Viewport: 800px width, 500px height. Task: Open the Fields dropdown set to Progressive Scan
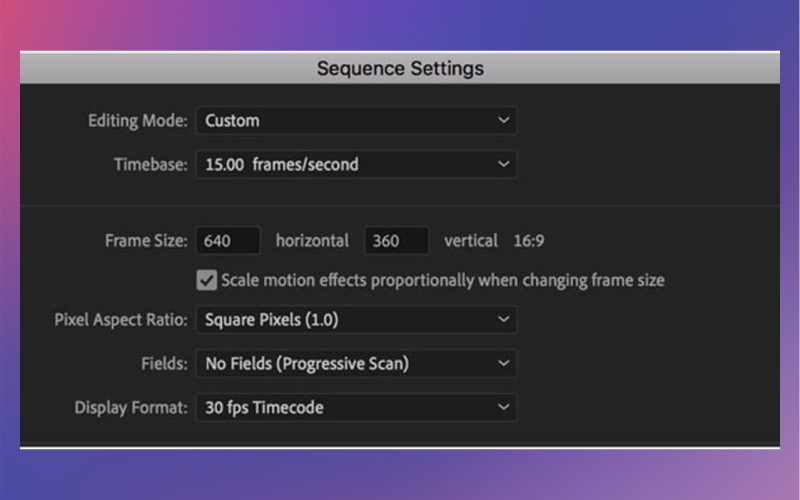click(x=356, y=363)
